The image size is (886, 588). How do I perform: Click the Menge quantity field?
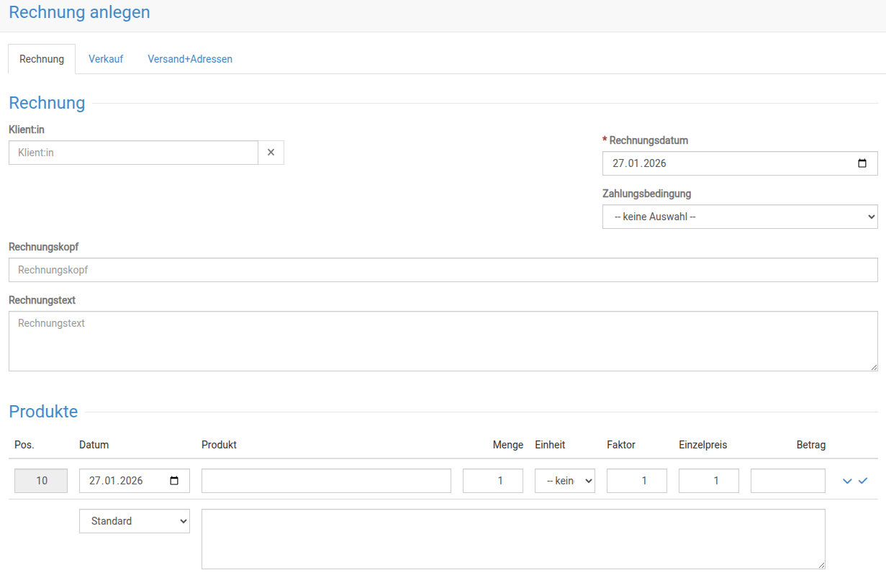tap(492, 481)
